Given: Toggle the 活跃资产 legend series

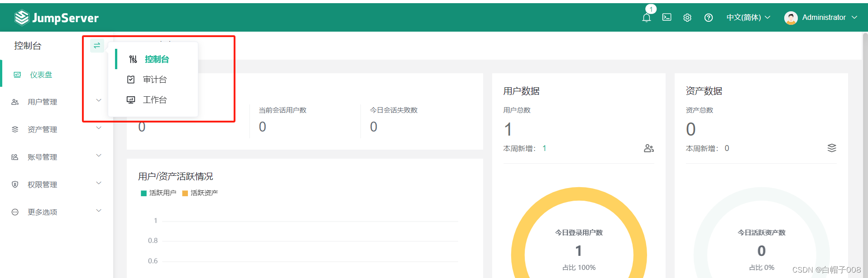Looking at the screenshot, I should pos(200,193).
